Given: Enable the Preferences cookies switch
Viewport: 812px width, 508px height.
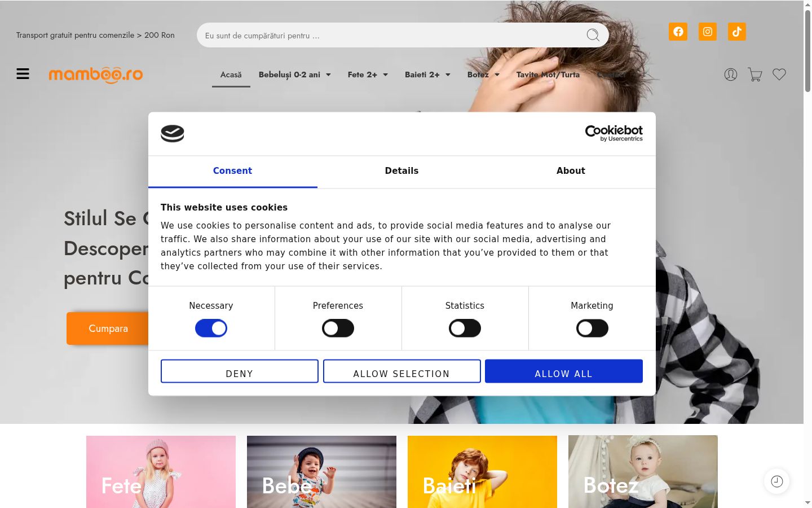Looking at the screenshot, I should pos(338,328).
